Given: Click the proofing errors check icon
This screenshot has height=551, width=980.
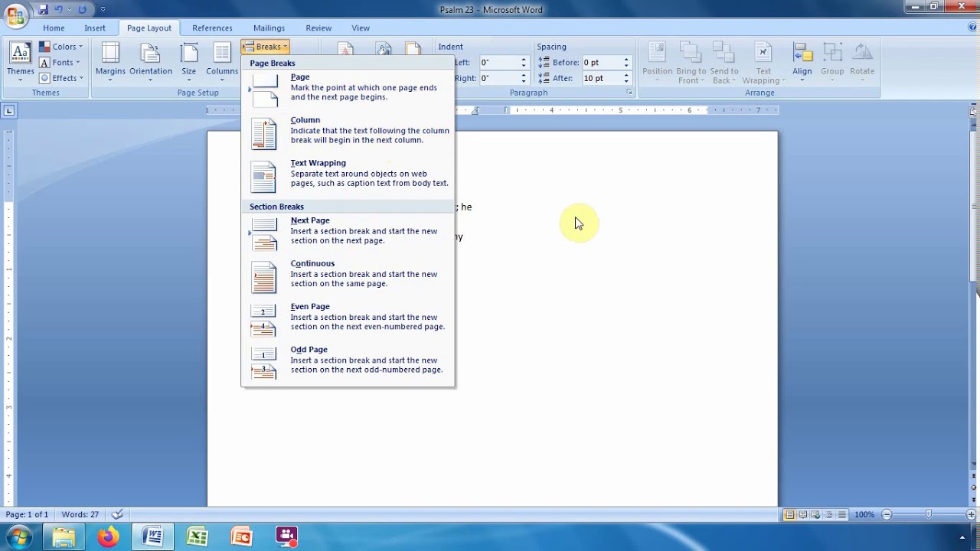Looking at the screenshot, I should click(x=117, y=515).
